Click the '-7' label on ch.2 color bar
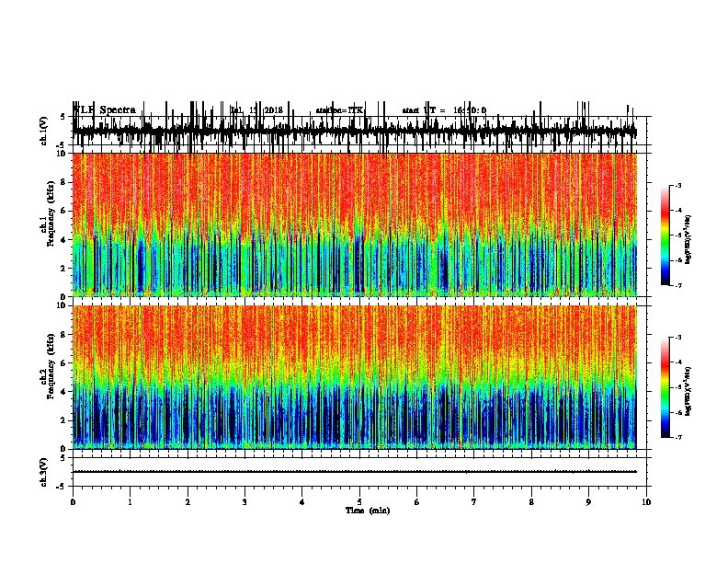Image resolution: width=728 pixels, height=563 pixels. [678, 438]
